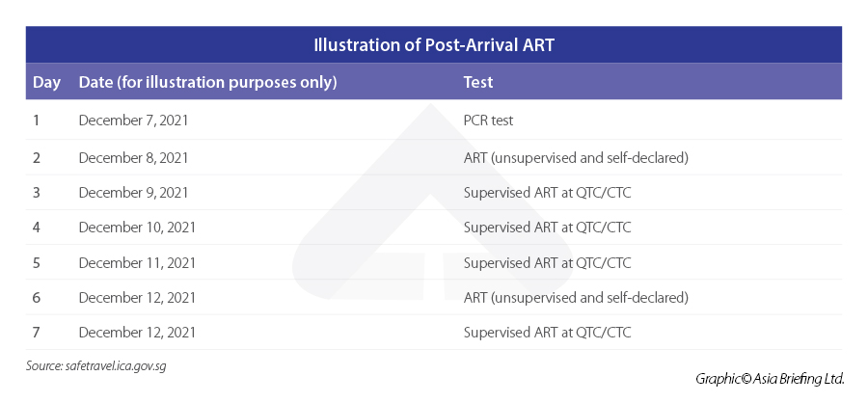Select the Day 7 Supervised ART test entry
The width and height of the screenshot is (868, 403).
547,333
